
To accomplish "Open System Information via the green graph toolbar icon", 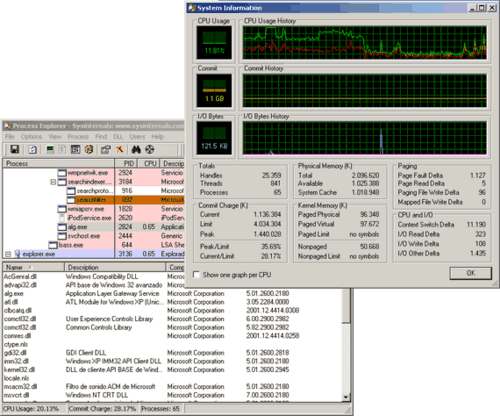I will click(50, 149).
